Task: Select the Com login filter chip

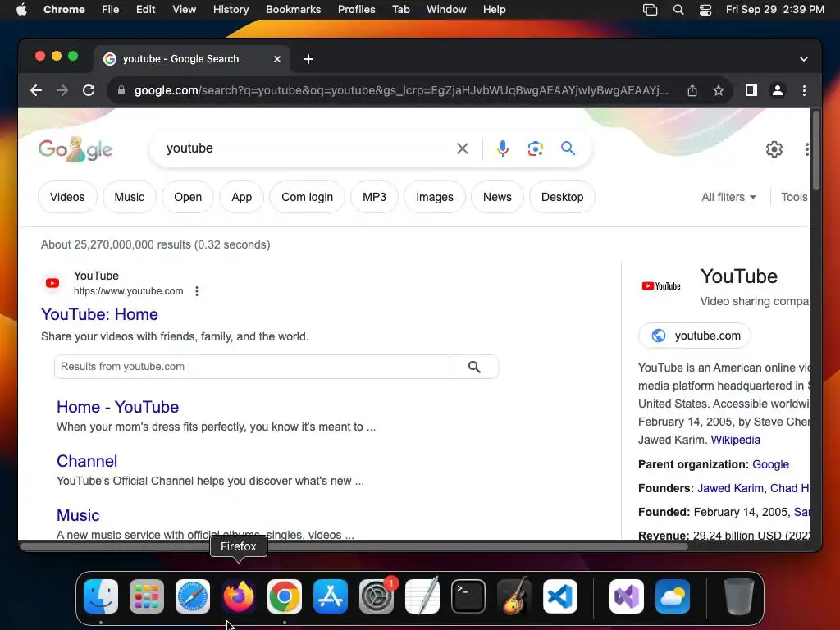Action: (307, 197)
